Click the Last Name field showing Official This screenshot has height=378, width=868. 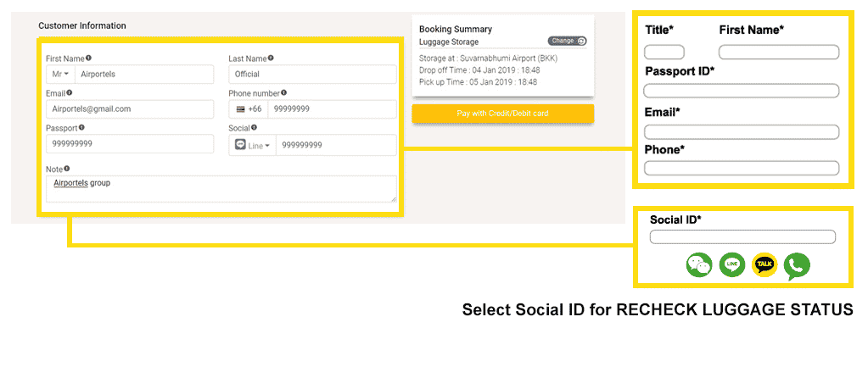(312, 74)
